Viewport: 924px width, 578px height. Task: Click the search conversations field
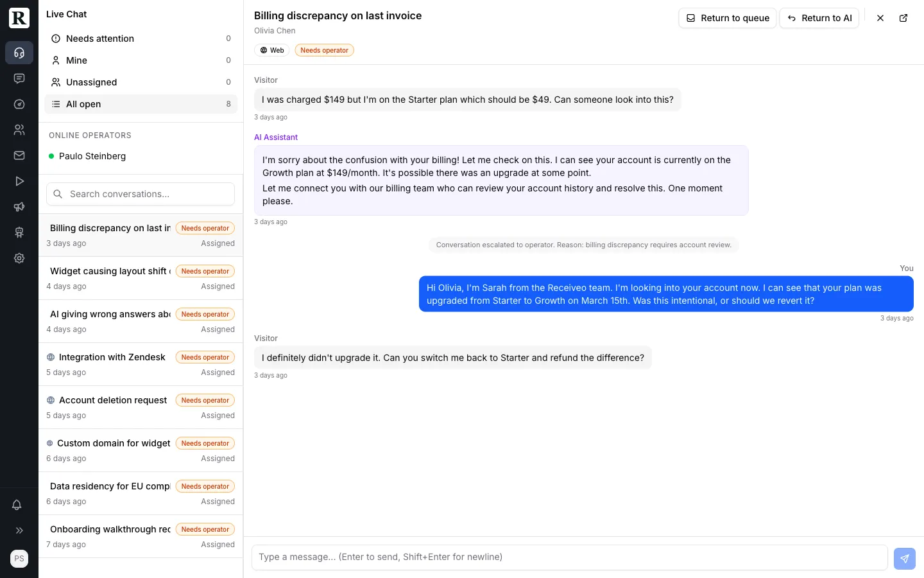coord(141,194)
